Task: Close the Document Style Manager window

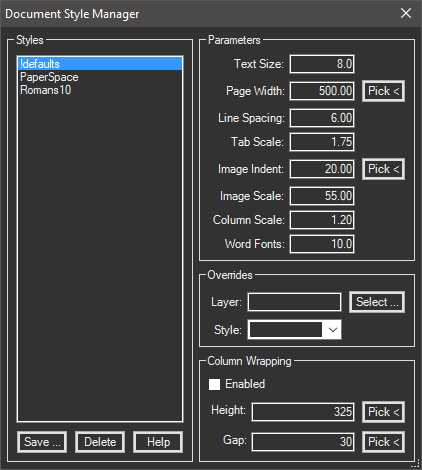Action: point(406,13)
